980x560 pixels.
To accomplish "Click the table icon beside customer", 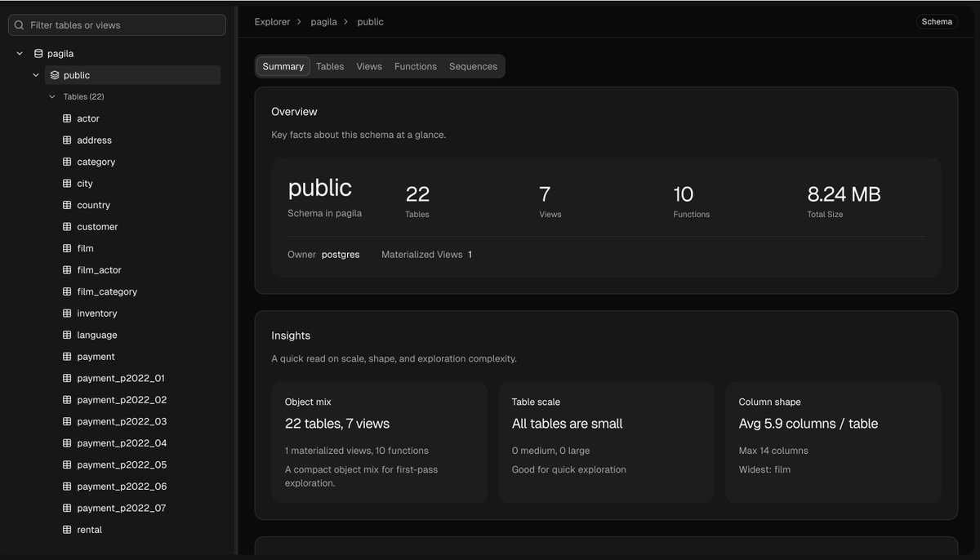I will point(67,227).
